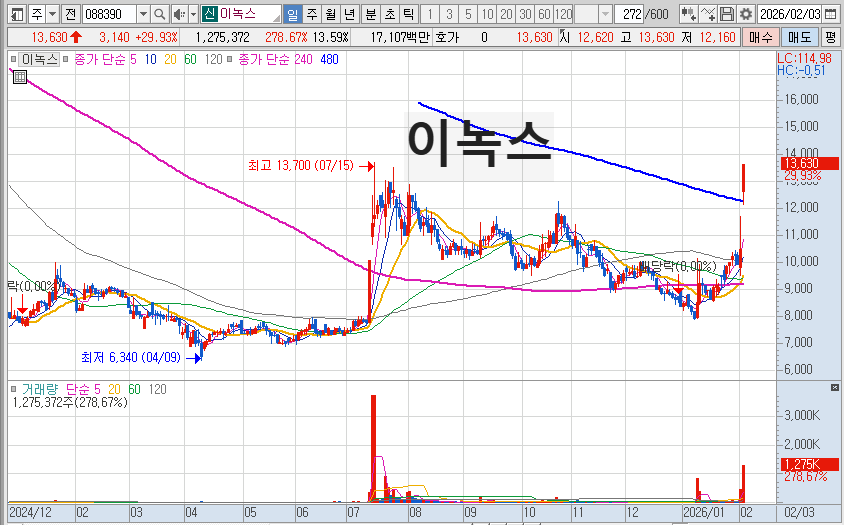This screenshot has width=844, height=525.
Task: Click the 평 button
Action: [x=831, y=37]
